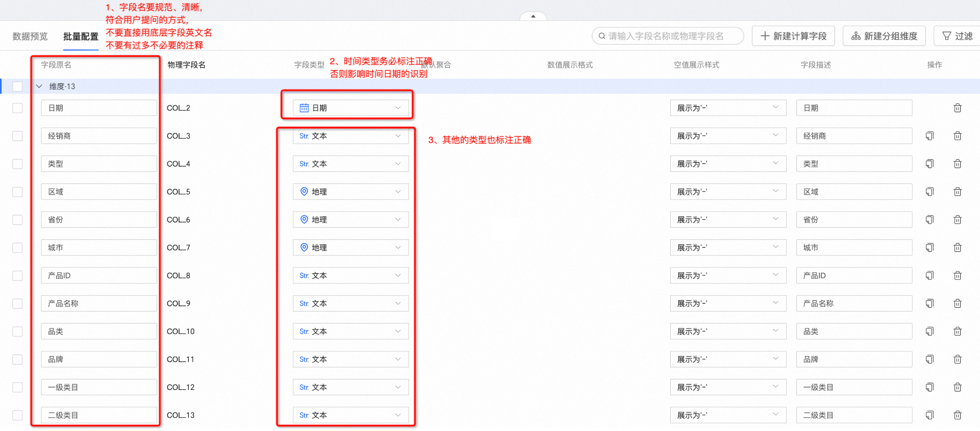The width and height of the screenshot is (980, 431).
Task: Switch to 数据预览 tab
Action: 30,36
